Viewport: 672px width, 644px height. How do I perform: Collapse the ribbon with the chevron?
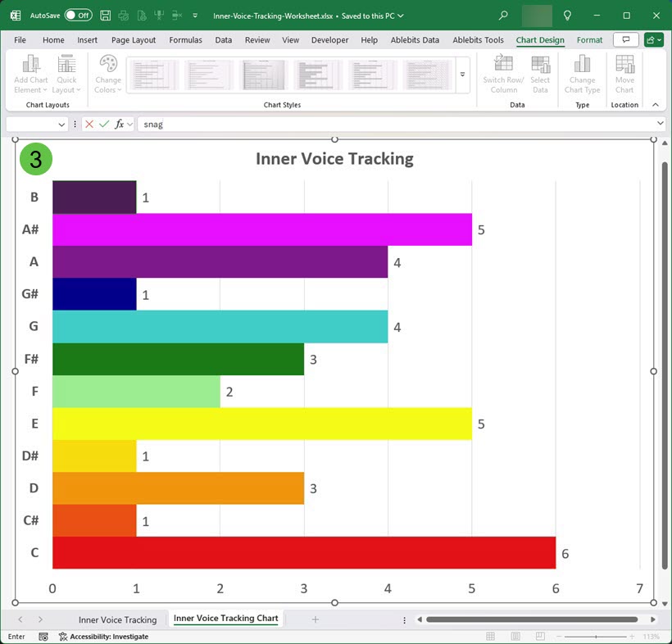[655, 105]
